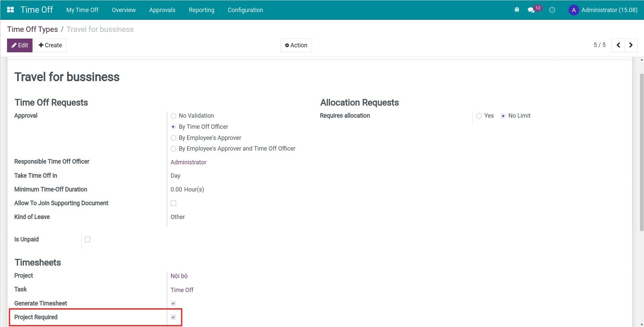Go to the next record with the right arrow
Image resolution: width=644 pixels, height=327 pixels.
click(x=631, y=45)
